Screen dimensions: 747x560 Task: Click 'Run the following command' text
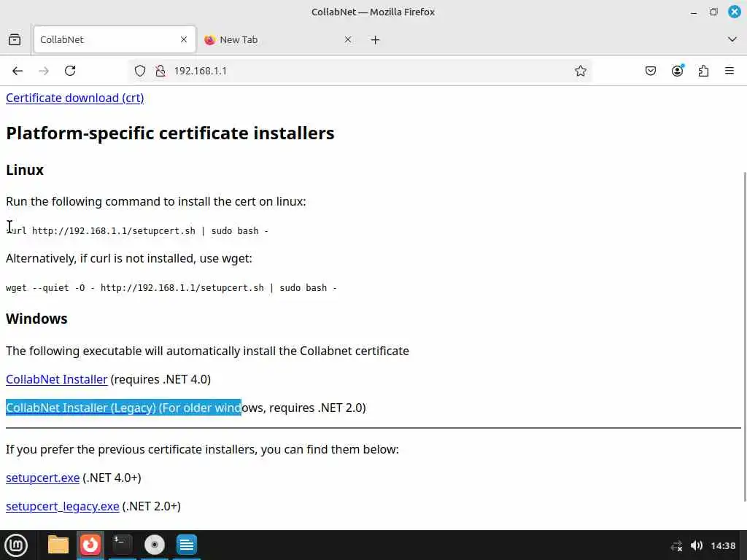(x=156, y=201)
